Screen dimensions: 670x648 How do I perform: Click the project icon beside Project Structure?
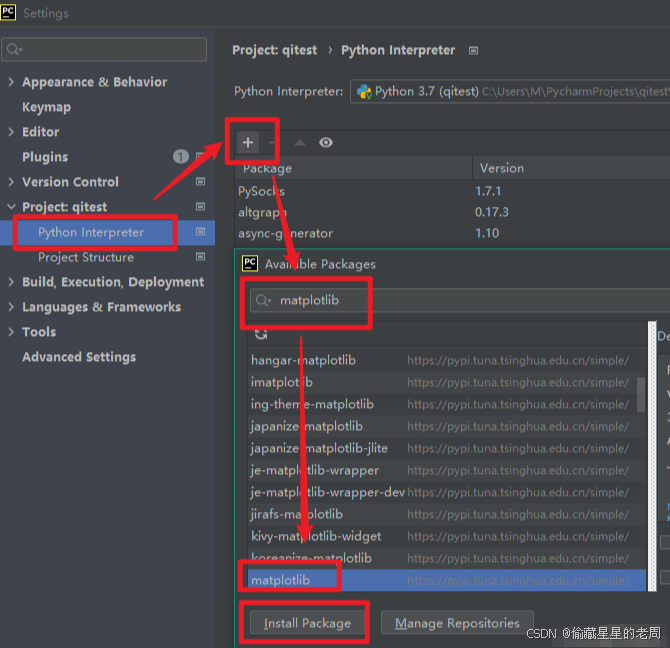coord(200,256)
